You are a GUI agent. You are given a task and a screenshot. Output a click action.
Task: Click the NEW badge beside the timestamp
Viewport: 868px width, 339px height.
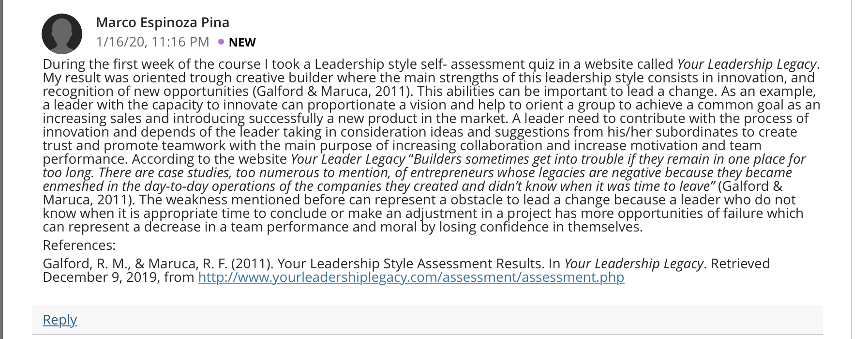coord(242,43)
